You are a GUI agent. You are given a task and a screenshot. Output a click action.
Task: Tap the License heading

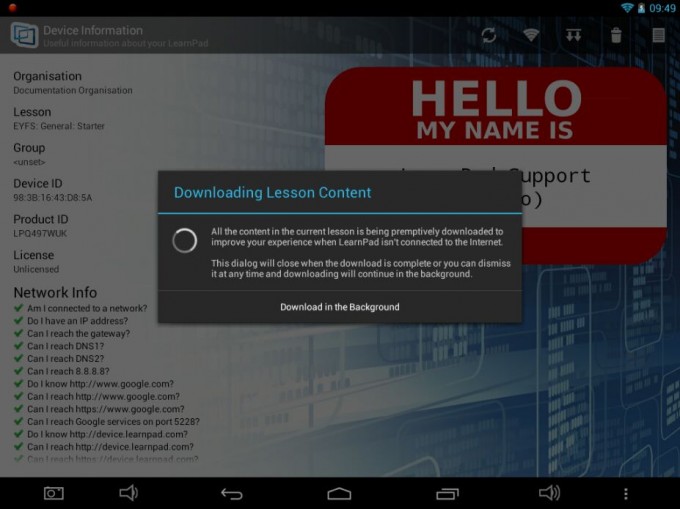pyautogui.click(x=33, y=255)
